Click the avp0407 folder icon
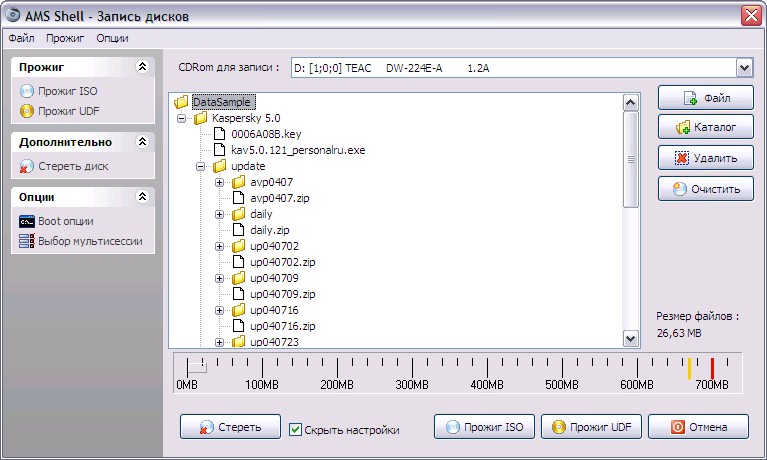 (x=239, y=182)
